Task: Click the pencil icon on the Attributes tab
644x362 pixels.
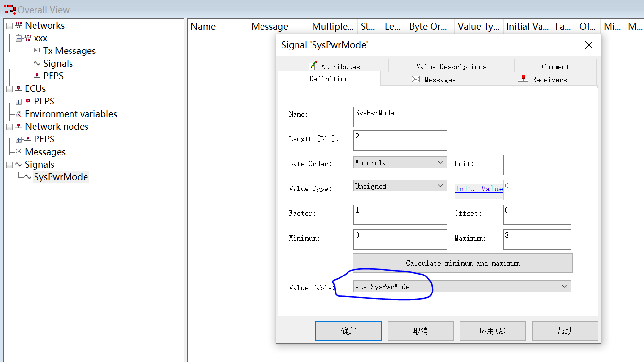Action: click(x=313, y=65)
